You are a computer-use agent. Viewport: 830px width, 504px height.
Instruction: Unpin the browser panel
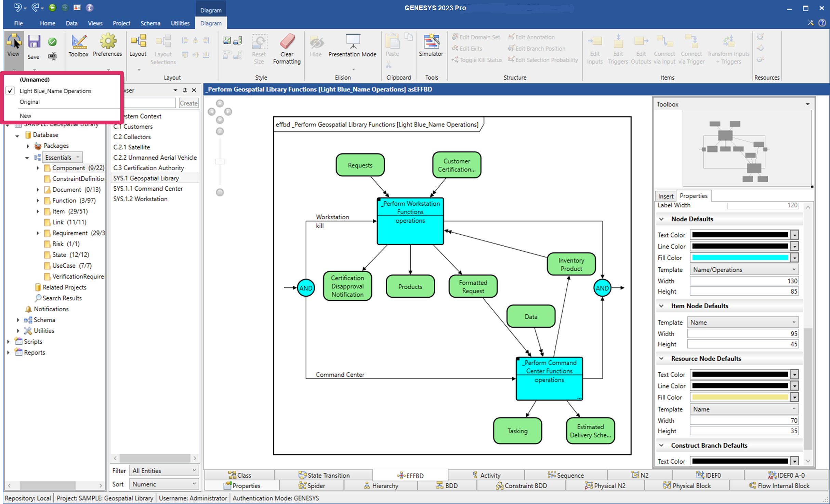[x=185, y=90]
